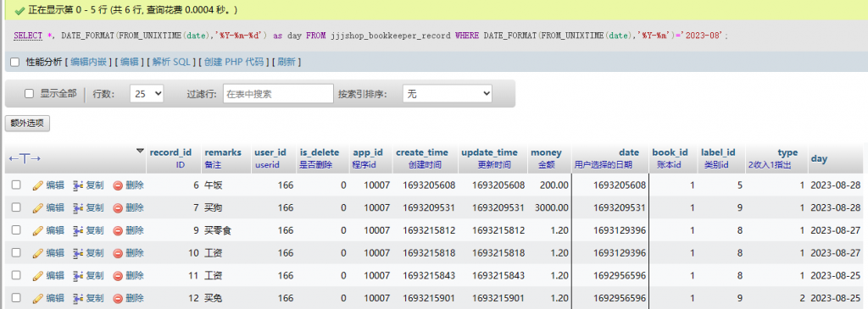
Task: Click money cell 3000.00
Action: pyautogui.click(x=551, y=208)
